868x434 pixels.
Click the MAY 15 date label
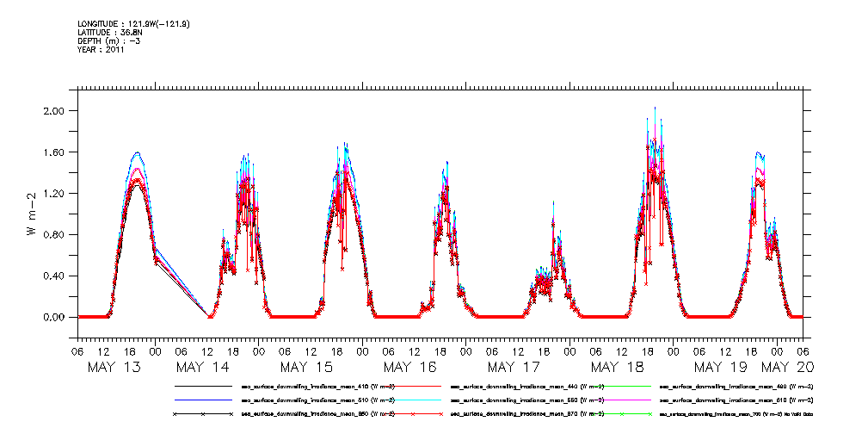[x=307, y=367]
